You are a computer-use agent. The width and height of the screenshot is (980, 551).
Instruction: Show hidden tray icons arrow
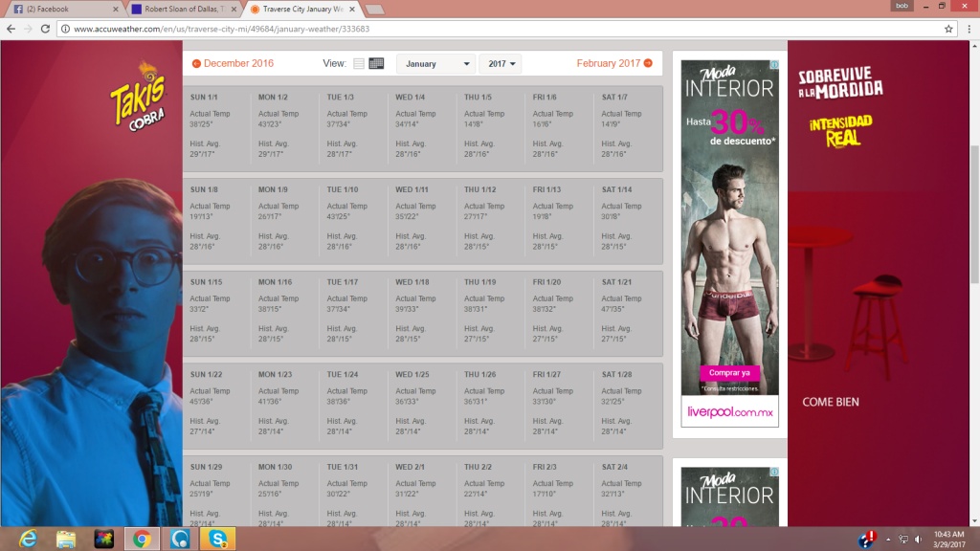(x=888, y=540)
